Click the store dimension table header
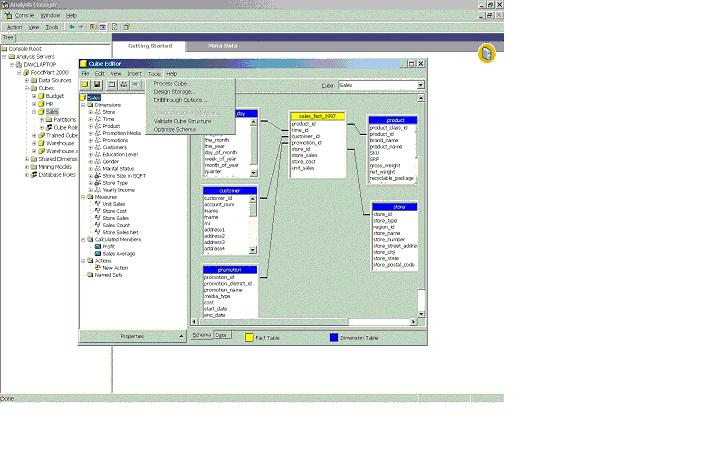Screen dimensions: 726x449 [x=394, y=207]
